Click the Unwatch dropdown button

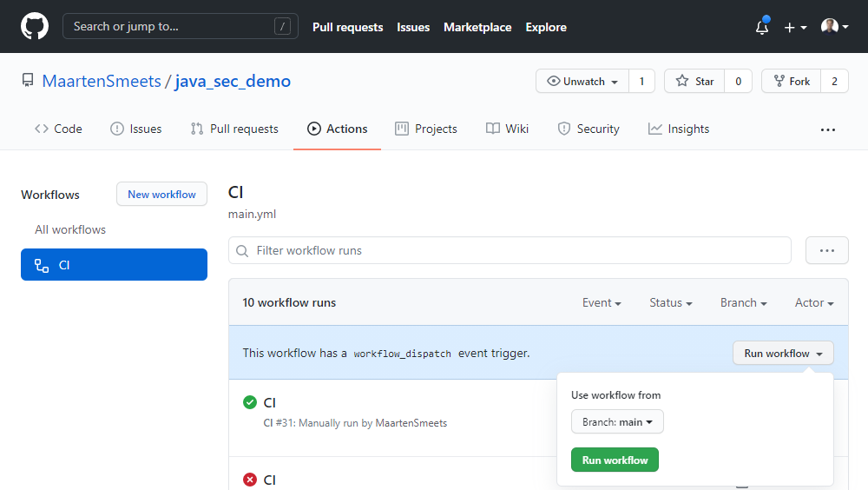582,81
